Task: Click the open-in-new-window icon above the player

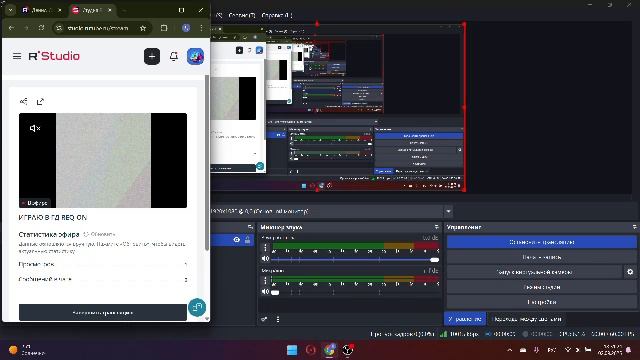Action: 40,101
